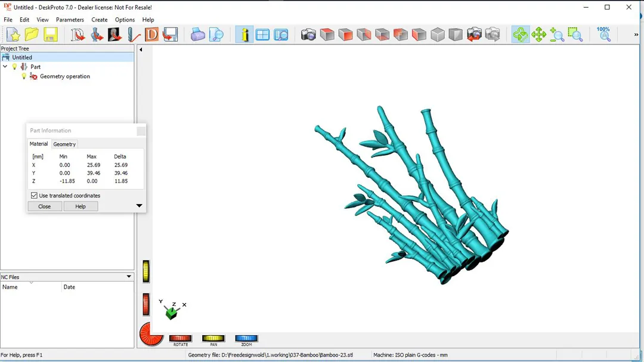Image resolution: width=644 pixels, height=362 pixels.
Task: Switch to the Material tab
Action: click(x=39, y=144)
